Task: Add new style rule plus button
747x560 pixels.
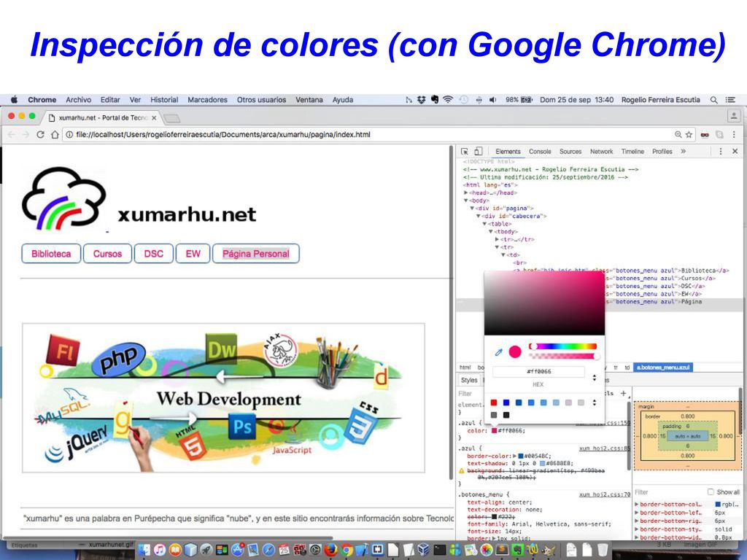Action: click(623, 393)
